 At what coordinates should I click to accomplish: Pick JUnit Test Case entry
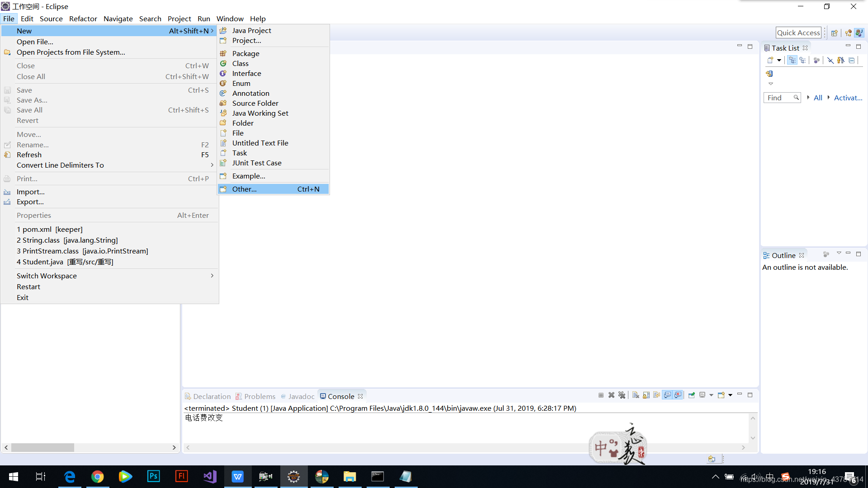point(273,163)
